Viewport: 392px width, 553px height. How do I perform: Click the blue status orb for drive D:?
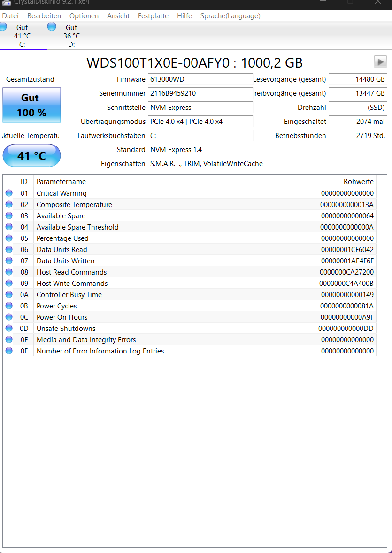52,26
